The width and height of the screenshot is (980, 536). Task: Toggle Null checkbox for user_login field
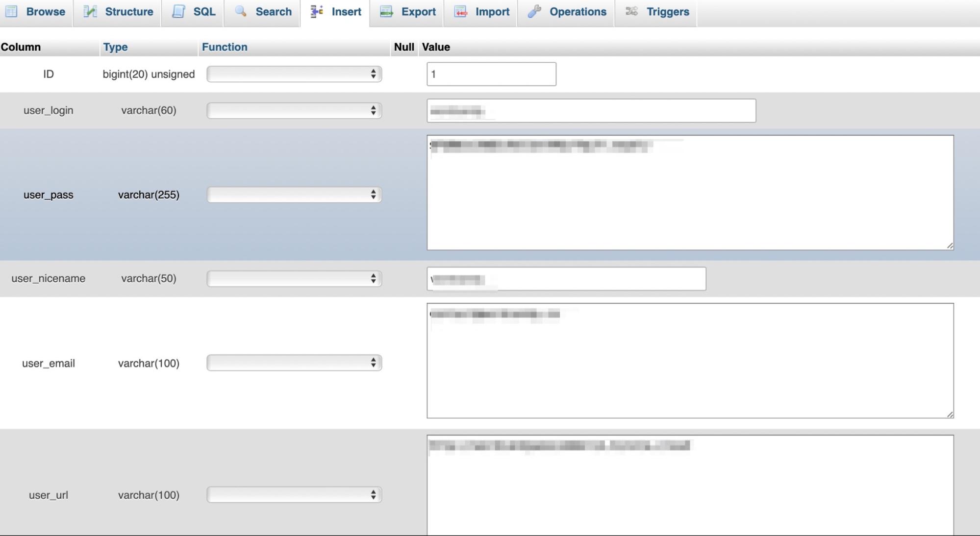403,110
